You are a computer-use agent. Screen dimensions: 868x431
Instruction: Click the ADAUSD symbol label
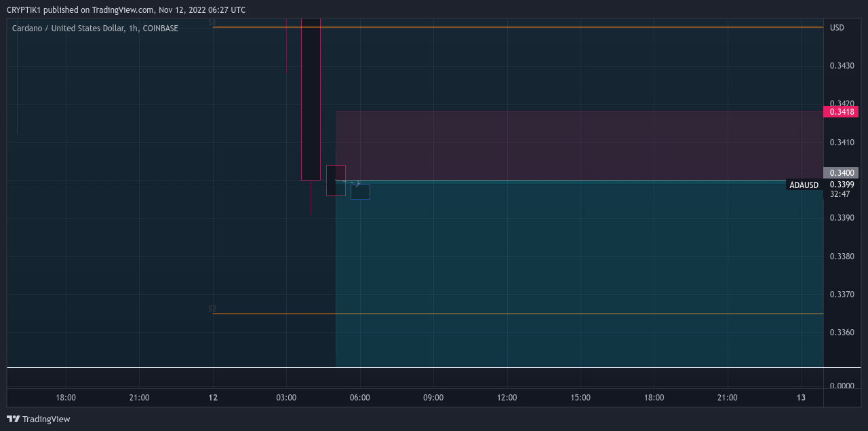[x=804, y=185]
